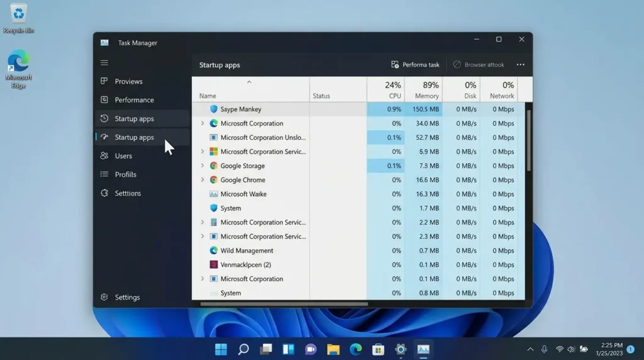The height and width of the screenshot is (360, 644).
Task: Open bottom Settings in sidebar
Action: [x=142, y=296]
